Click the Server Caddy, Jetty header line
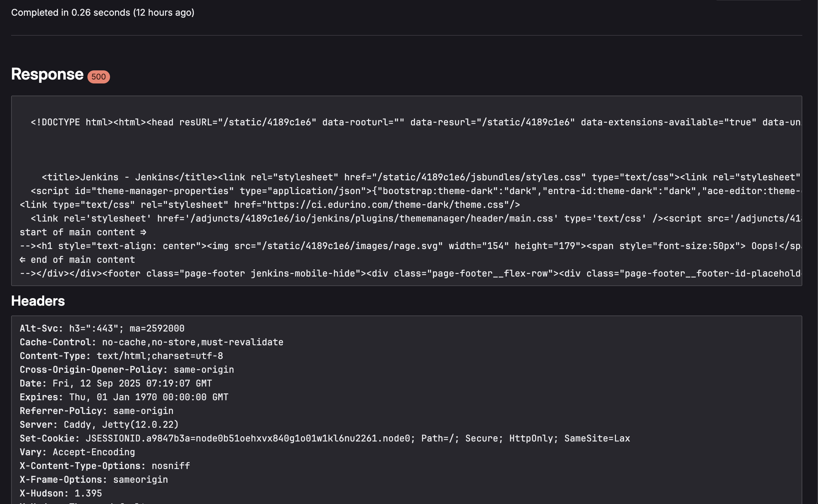 (x=99, y=424)
